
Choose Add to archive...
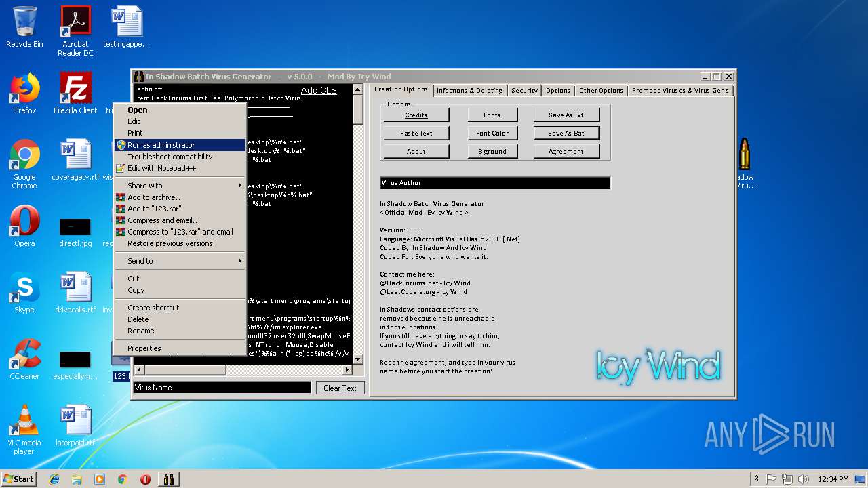coord(180,197)
